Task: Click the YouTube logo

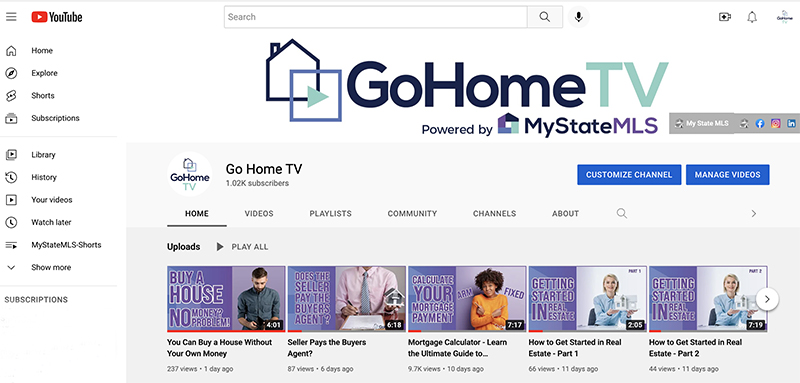Action: pos(57,17)
